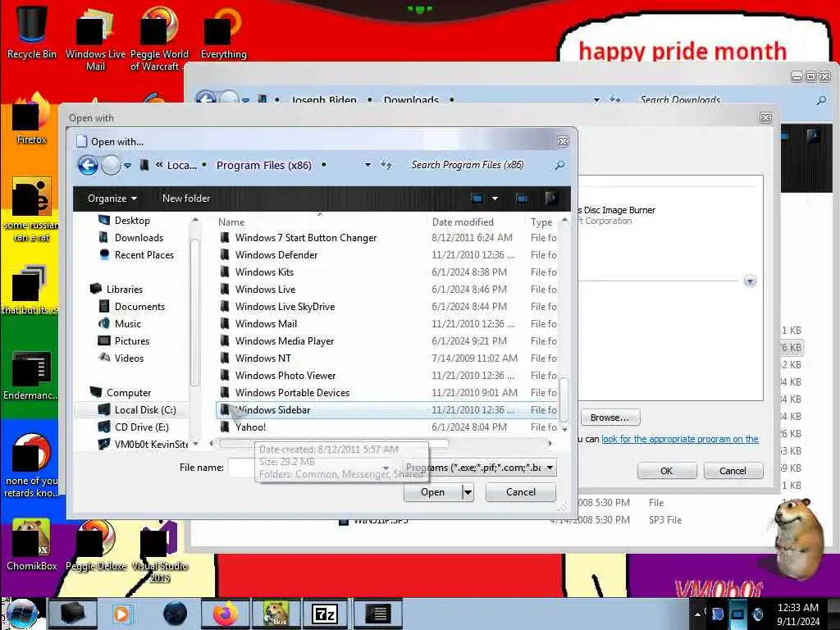Open Videos library in navigation pane
Image resolution: width=840 pixels, height=630 pixels.
coord(129,358)
